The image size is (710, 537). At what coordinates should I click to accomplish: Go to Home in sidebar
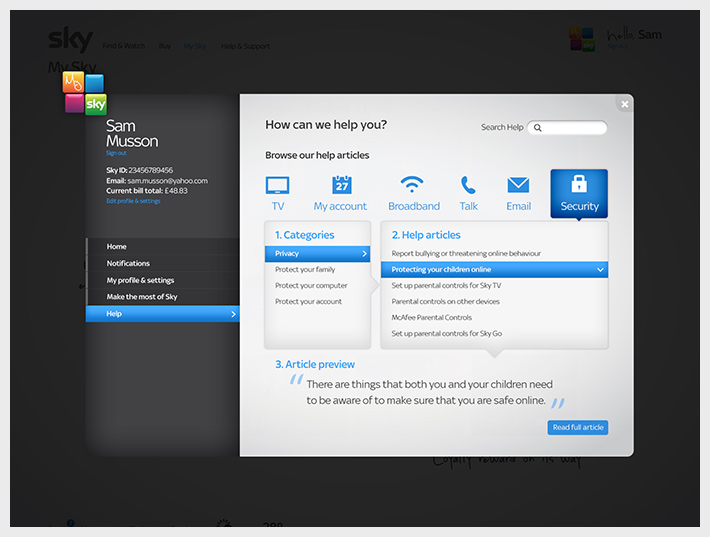pos(163,246)
